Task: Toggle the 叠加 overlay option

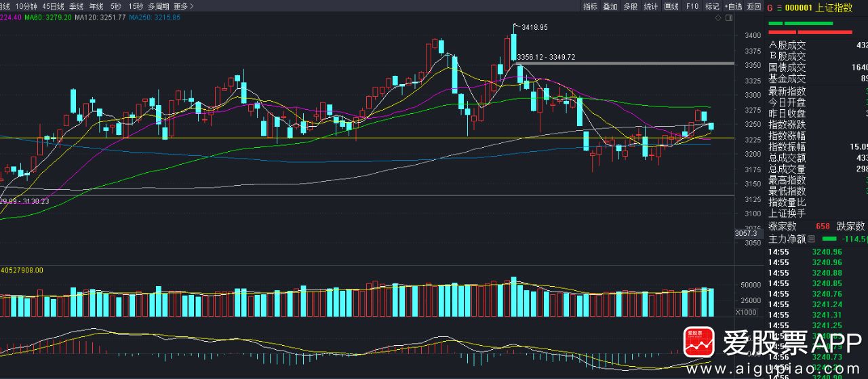Action: pyautogui.click(x=610, y=6)
